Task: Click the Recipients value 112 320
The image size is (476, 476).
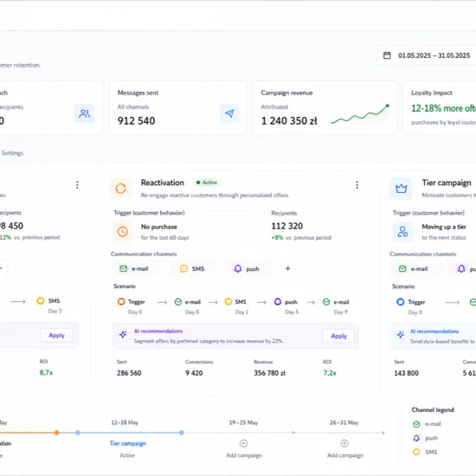Action: pyautogui.click(x=286, y=226)
